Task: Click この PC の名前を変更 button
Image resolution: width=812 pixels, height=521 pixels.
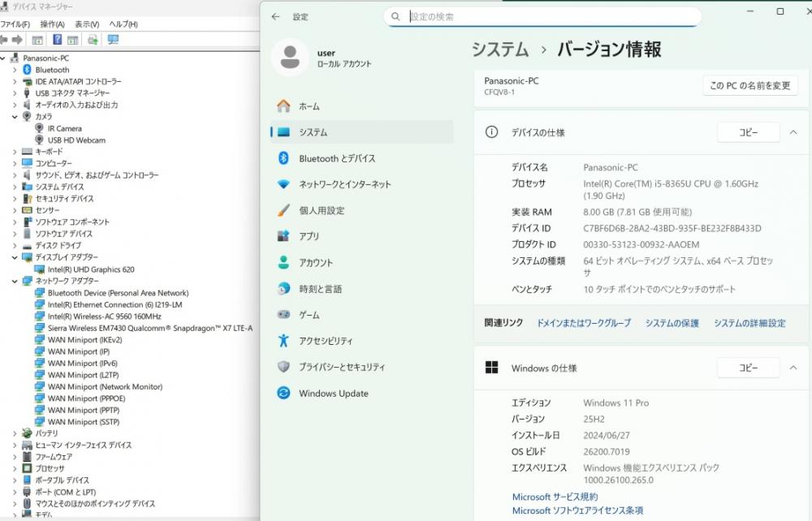Action: (750, 85)
